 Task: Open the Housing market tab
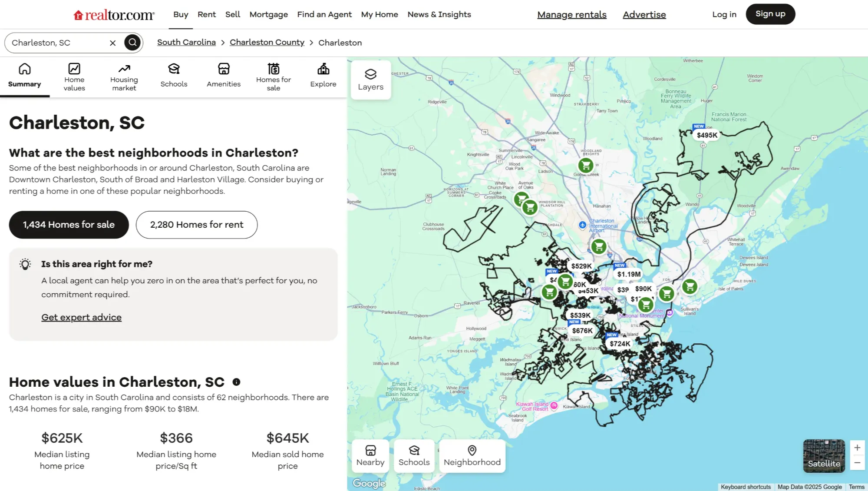(x=124, y=77)
